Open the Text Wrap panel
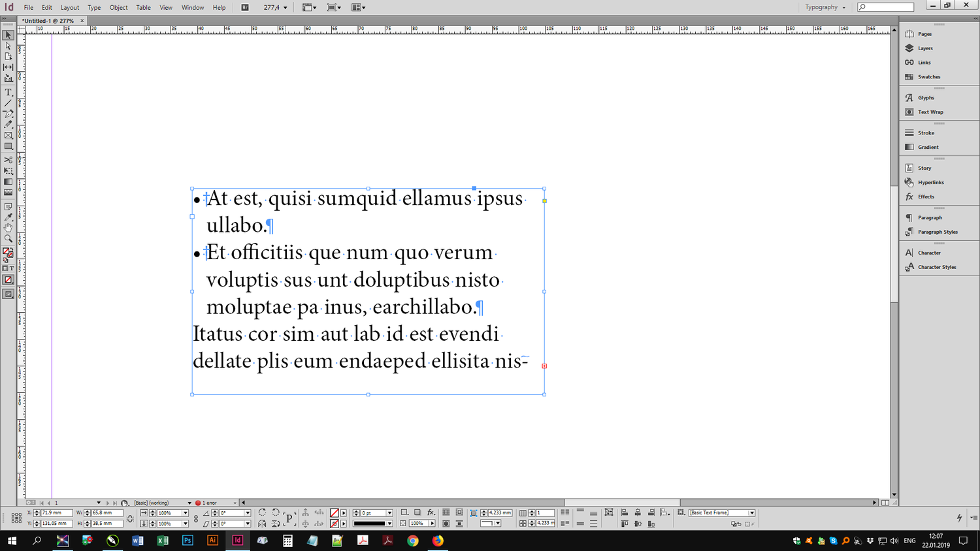The height and width of the screenshot is (551, 980). point(924,112)
